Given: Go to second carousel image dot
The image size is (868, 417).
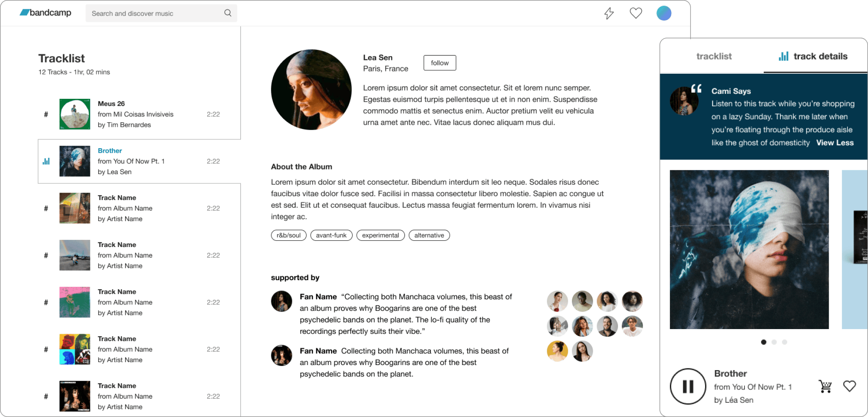Looking at the screenshot, I should [774, 342].
